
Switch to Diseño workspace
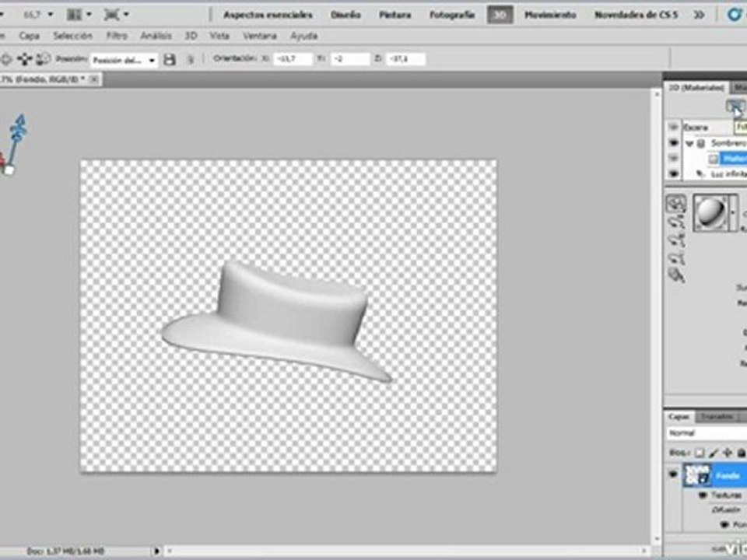(345, 15)
